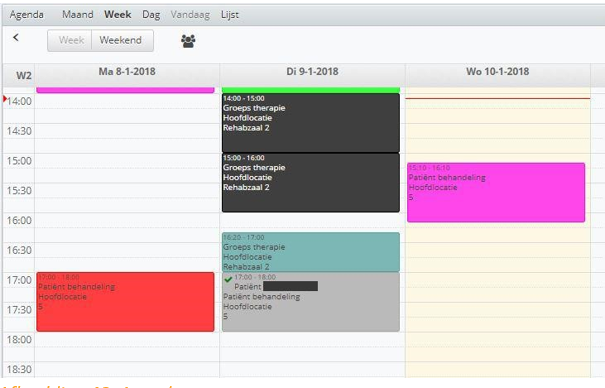The image size is (605, 388).
Task: Open the group/users icon
Action: (x=188, y=41)
